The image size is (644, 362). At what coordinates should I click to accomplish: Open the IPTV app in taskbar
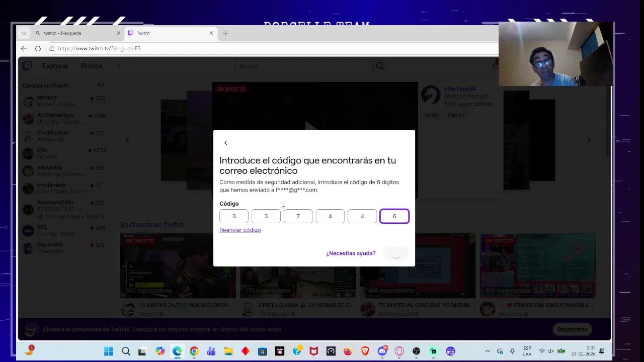451,351
